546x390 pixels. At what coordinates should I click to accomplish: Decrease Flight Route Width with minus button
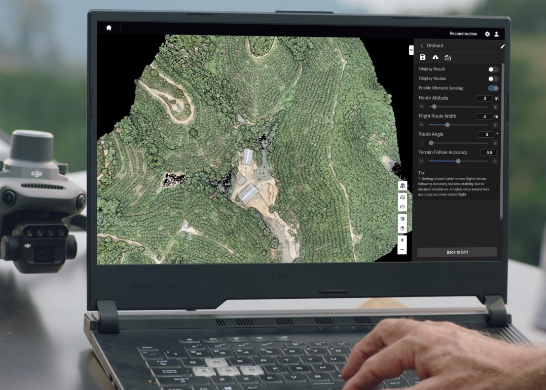tap(421, 125)
